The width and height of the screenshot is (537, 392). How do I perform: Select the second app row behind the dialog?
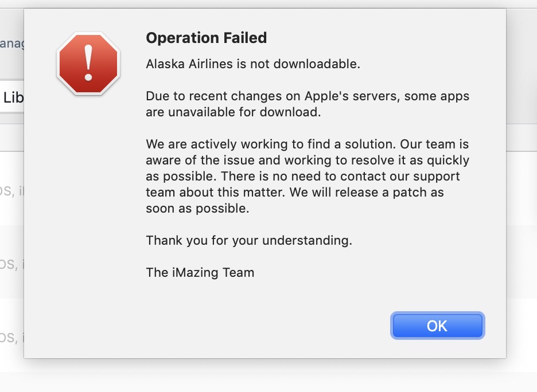(11, 264)
